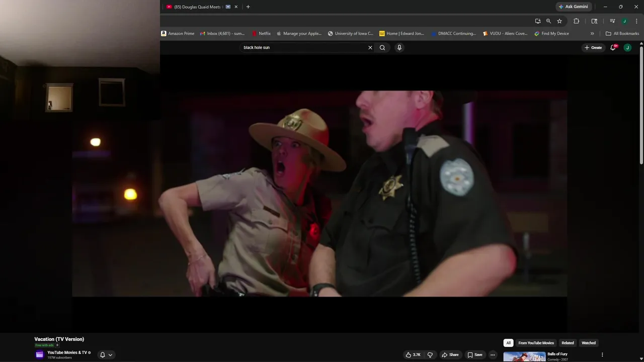Expand notification options next to the bell
644x362 pixels.
click(x=110, y=355)
